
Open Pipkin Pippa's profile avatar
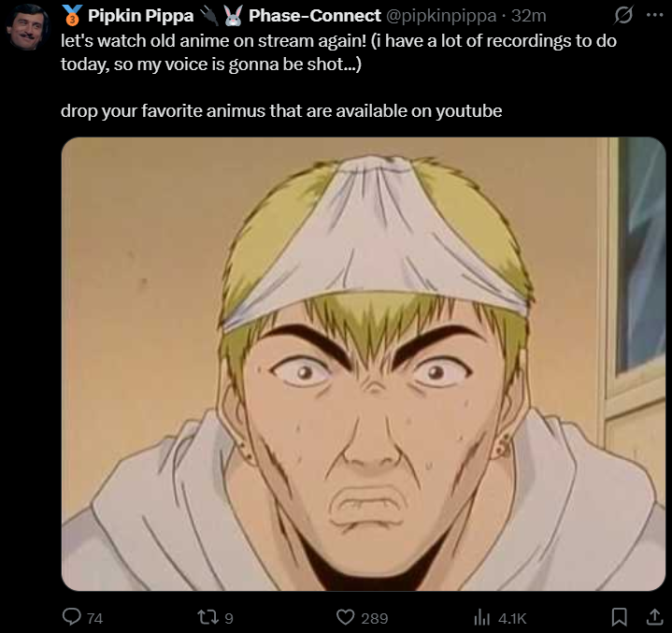(x=26, y=26)
